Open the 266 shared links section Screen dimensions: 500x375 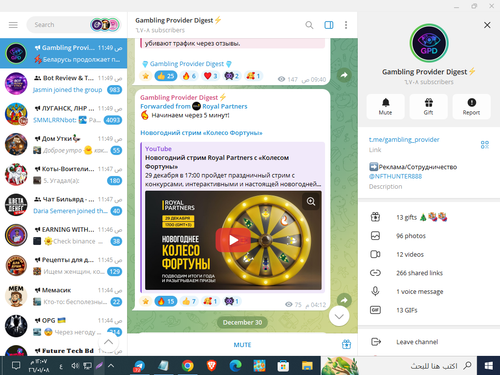click(x=429, y=273)
